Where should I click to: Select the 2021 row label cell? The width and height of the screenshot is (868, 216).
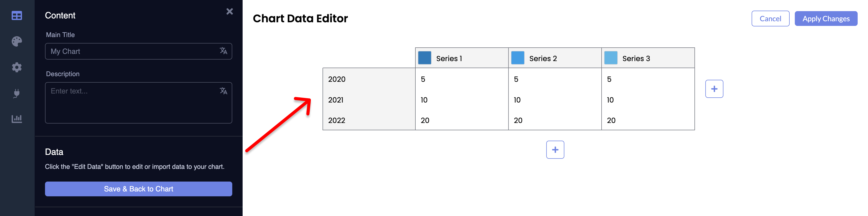(369, 100)
